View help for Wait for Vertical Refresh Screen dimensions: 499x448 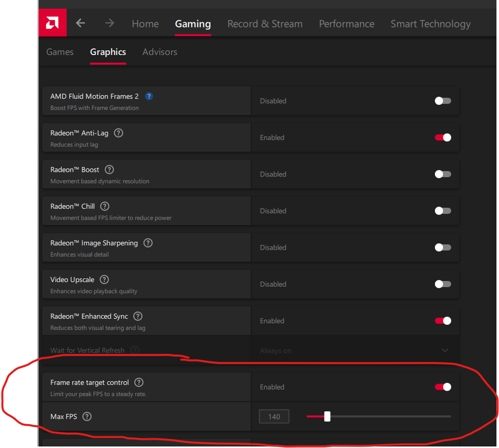tap(135, 350)
